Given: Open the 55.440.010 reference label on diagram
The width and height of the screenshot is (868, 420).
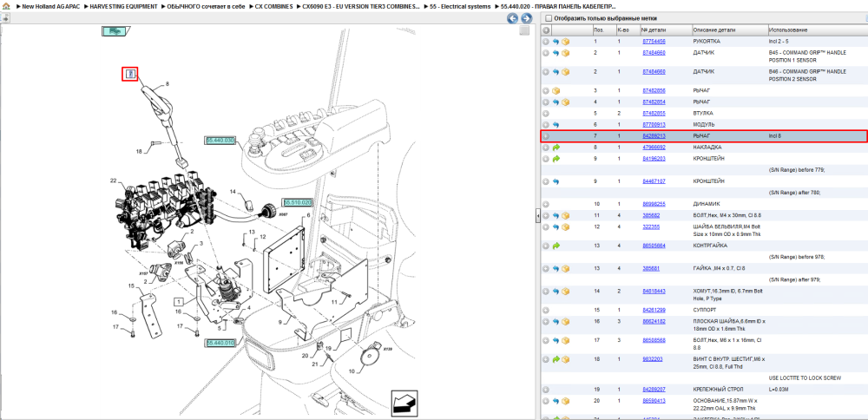Looking at the screenshot, I should coord(220,344).
